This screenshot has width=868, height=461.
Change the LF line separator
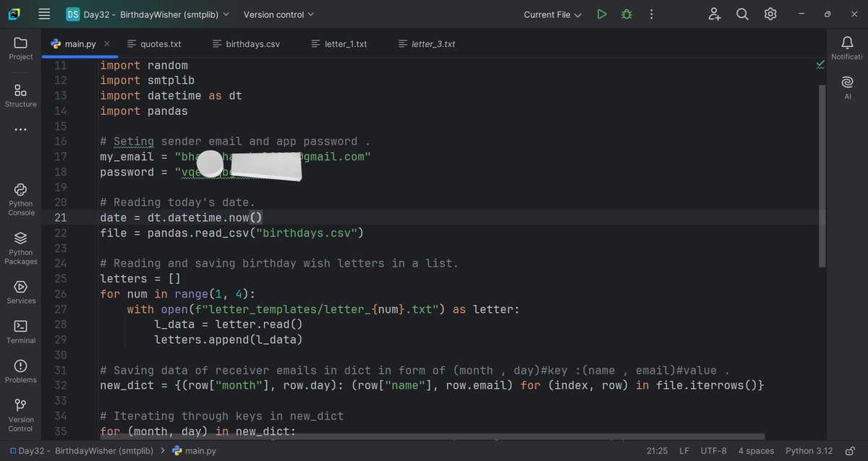[x=684, y=451]
